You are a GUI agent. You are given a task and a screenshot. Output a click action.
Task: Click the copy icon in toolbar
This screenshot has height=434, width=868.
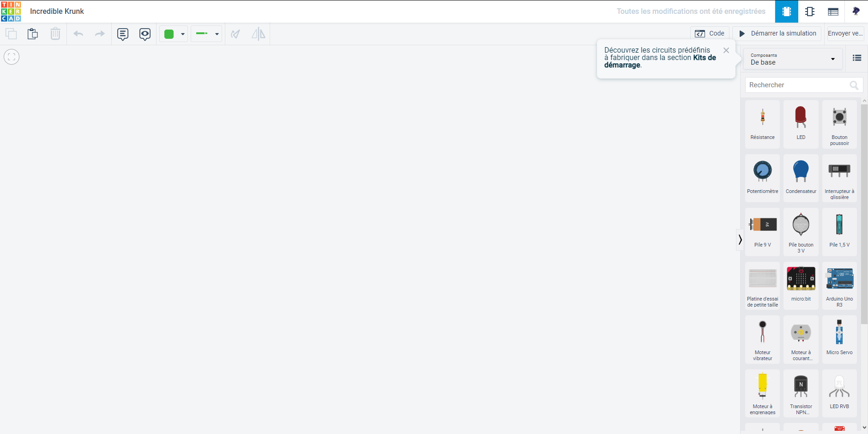point(11,34)
